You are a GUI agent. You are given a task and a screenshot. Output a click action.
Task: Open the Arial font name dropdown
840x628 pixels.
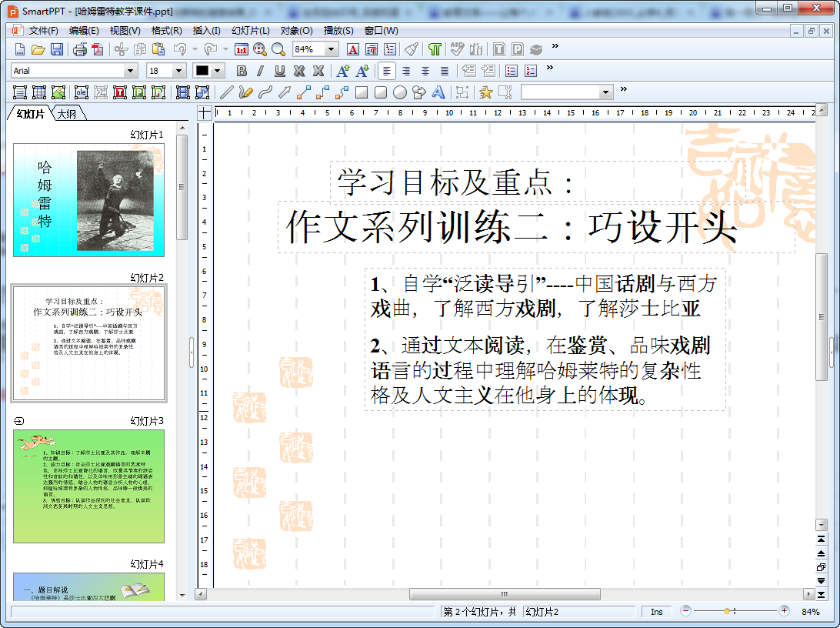pos(130,71)
